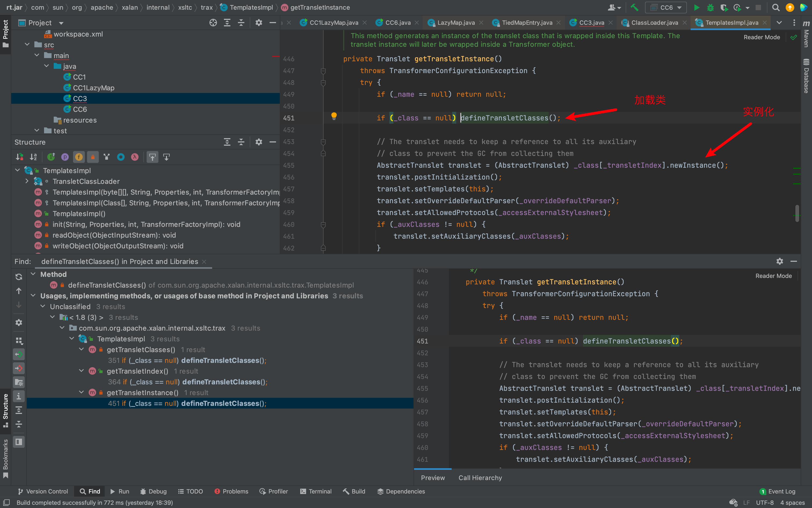Open the CC6 run configuration dropdown
The width and height of the screenshot is (812, 508).
pyautogui.click(x=666, y=8)
